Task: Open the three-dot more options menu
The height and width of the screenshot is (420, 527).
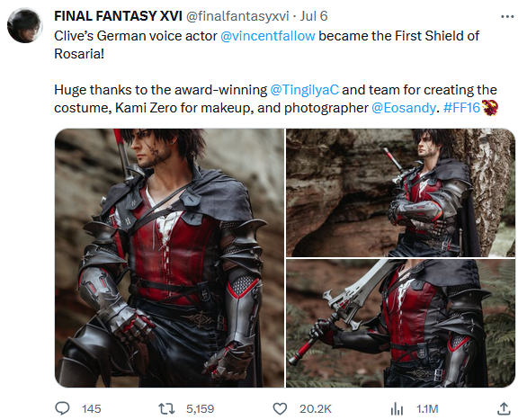Action: click(x=507, y=16)
